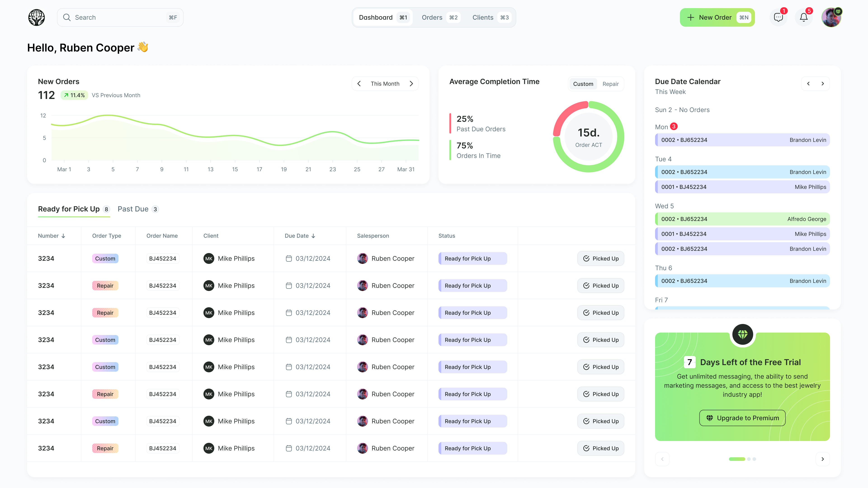Switch completion time to Repair
This screenshot has height=488, width=868.
(610, 84)
